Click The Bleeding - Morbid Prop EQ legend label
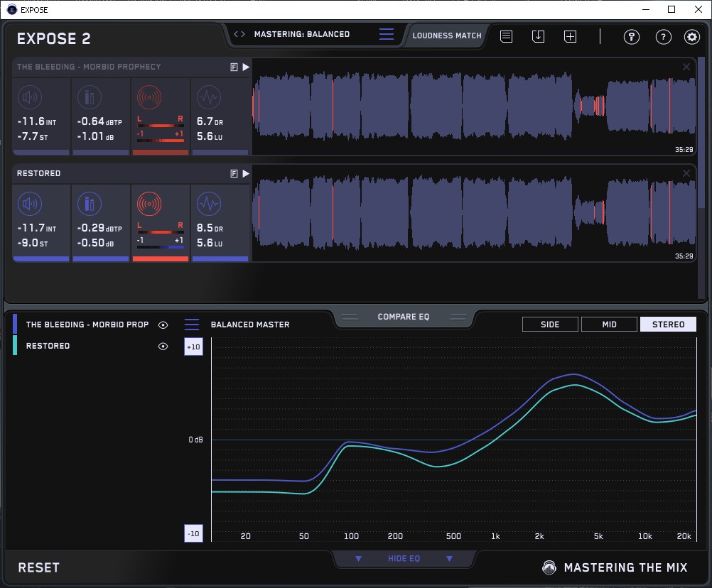Screen dimensions: 712x588 (87, 325)
